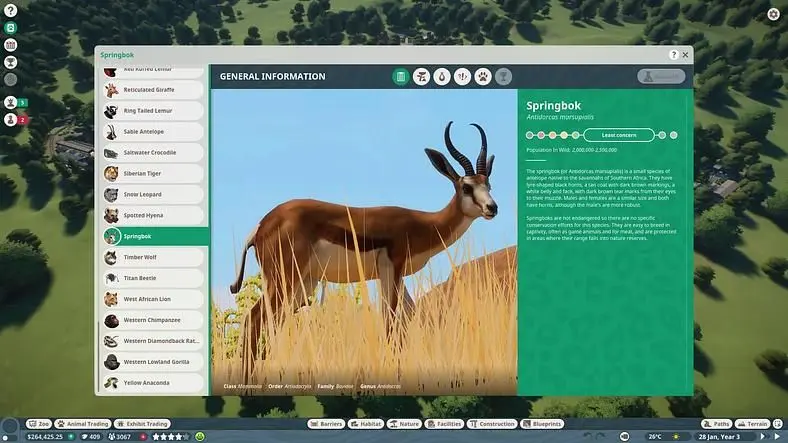Click the Least concern conservation status pill
This screenshot has width=788, height=443.
[x=619, y=135]
